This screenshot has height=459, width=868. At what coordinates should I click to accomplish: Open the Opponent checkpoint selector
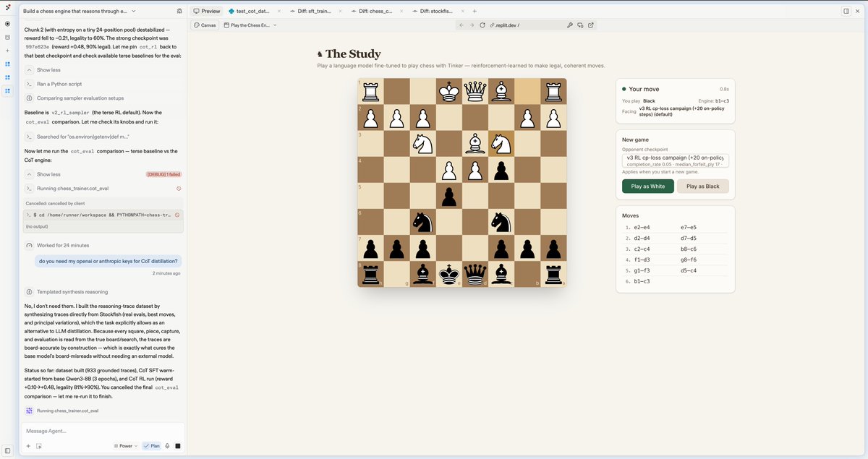[676, 160]
